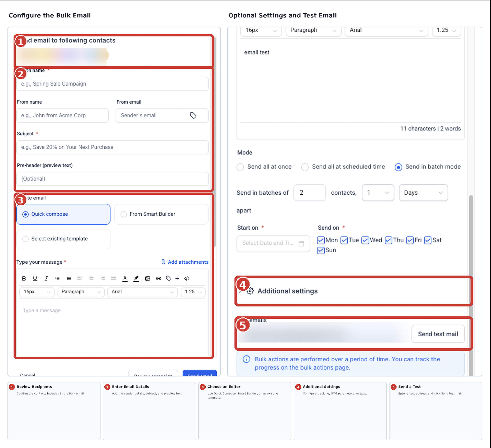
Task: Uncheck the Mon send day checkbox
Action: [x=321, y=240]
